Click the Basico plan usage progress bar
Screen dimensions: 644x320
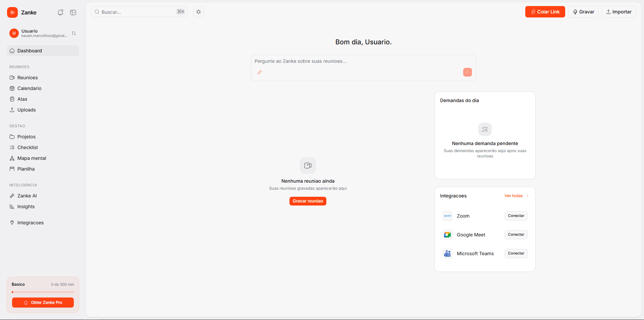(x=43, y=292)
